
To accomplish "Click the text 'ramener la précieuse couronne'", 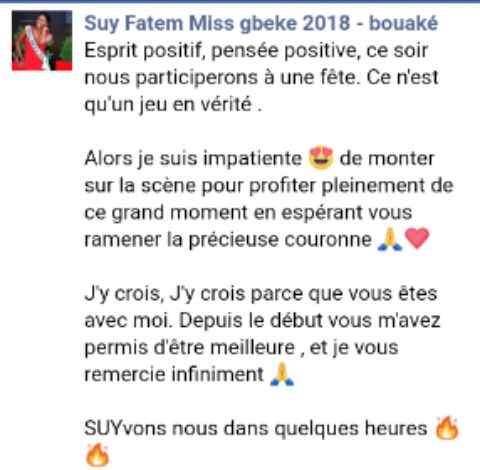I will click(x=228, y=240).
